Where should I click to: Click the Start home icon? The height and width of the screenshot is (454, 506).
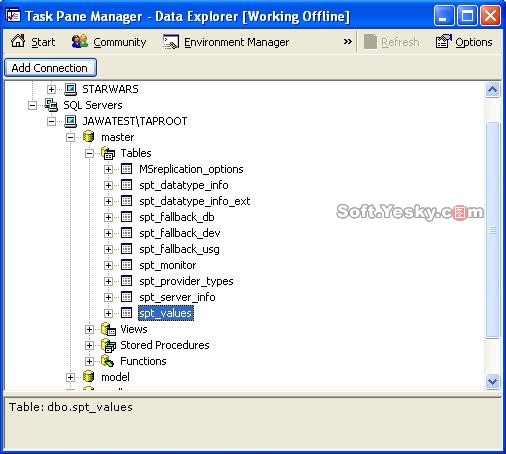18,41
